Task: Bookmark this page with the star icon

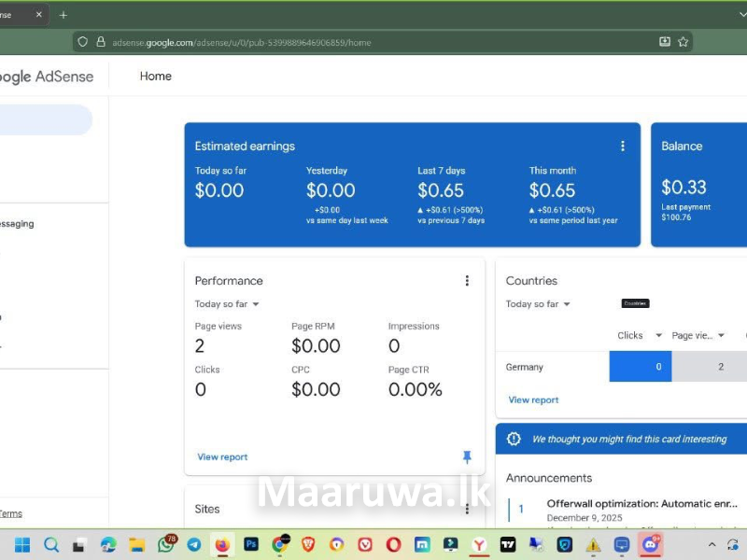Action: 684,42
